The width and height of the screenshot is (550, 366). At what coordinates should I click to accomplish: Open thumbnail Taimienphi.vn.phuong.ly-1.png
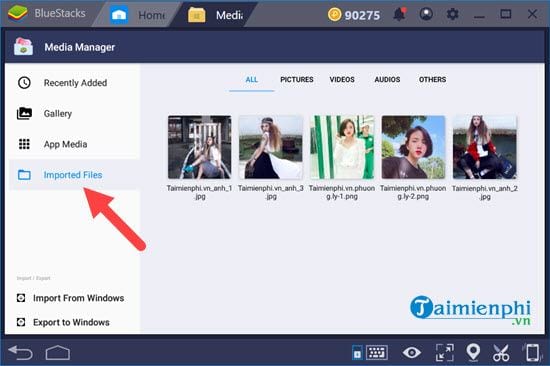point(342,147)
